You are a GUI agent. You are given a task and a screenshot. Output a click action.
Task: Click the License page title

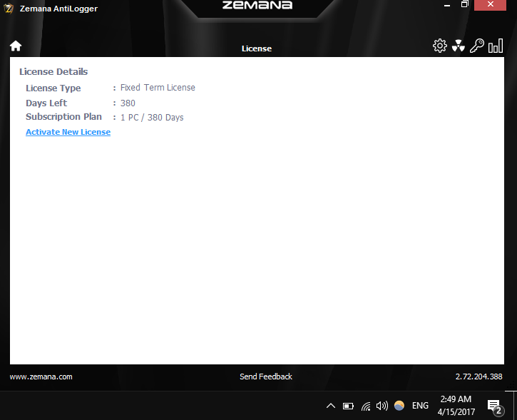(257, 48)
